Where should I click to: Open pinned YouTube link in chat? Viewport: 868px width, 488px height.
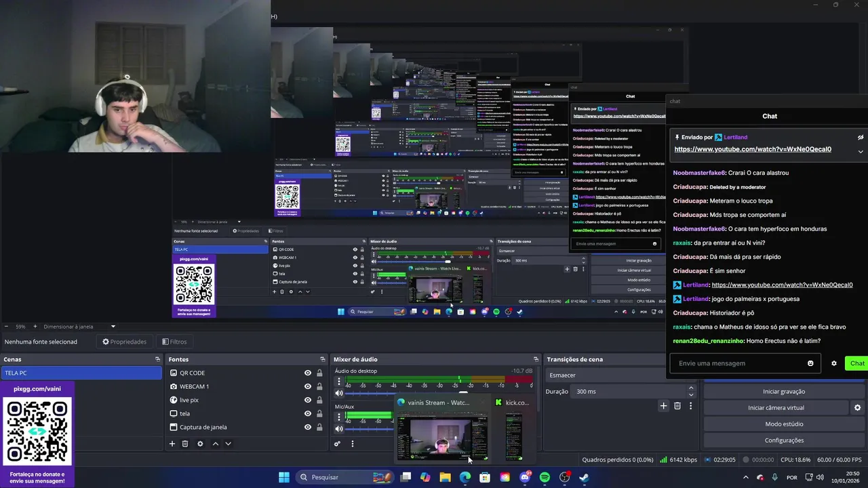coord(753,149)
